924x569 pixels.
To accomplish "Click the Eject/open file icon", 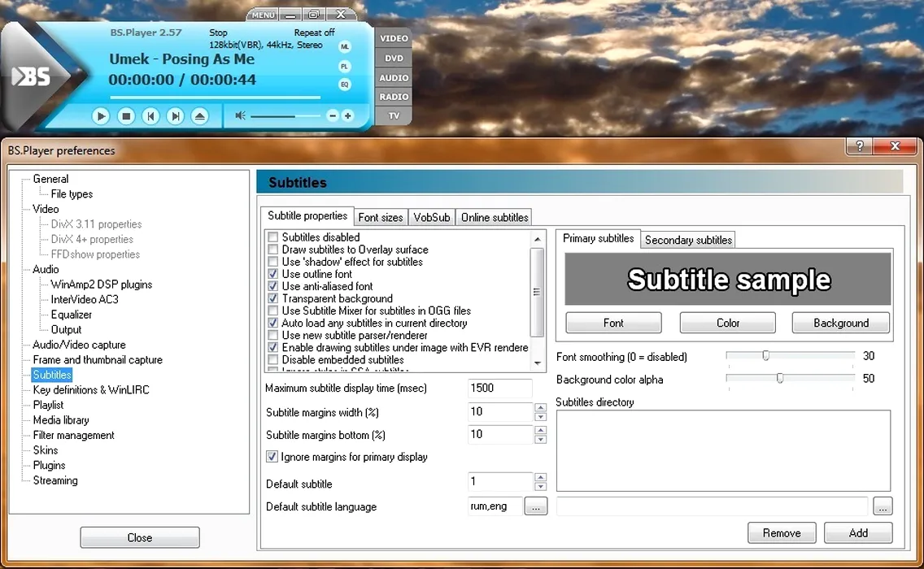I will (x=200, y=116).
